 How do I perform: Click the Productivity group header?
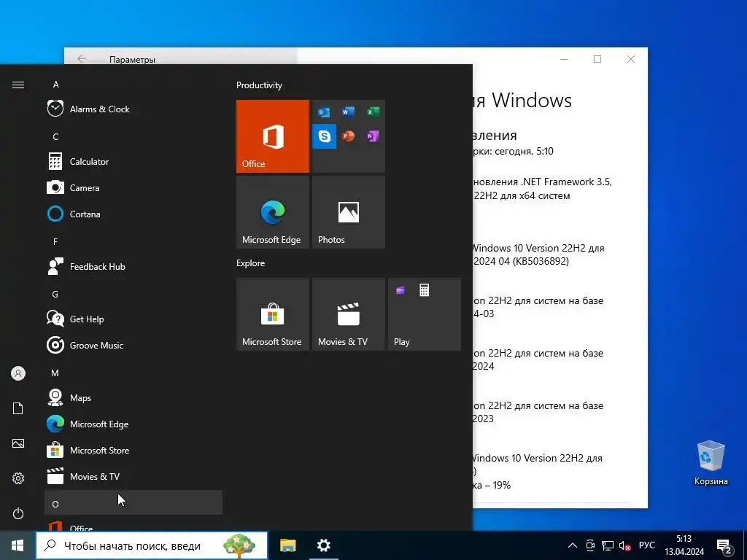pyautogui.click(x=259, y=85)
